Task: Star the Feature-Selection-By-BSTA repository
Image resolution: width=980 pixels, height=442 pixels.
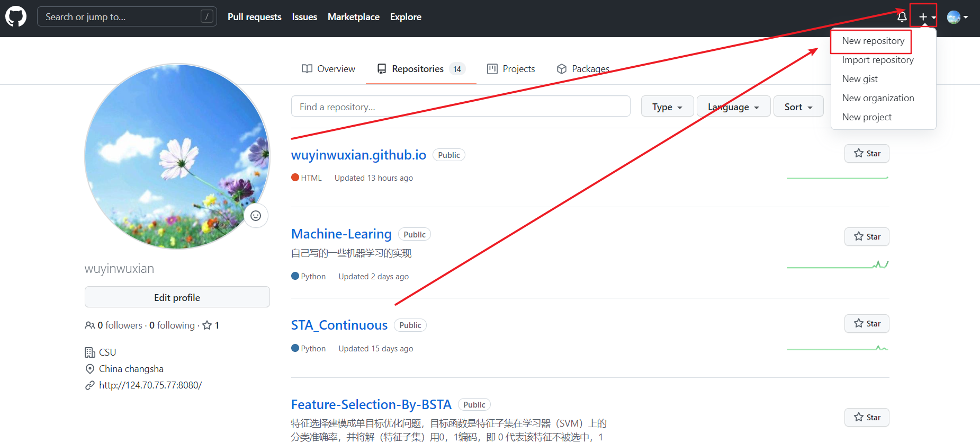Action: point(867,417)
